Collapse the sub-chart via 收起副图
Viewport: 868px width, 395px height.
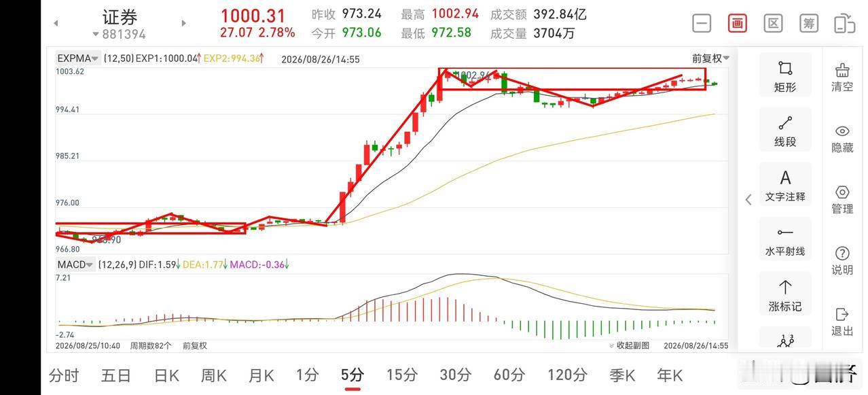tap(630, 345)
